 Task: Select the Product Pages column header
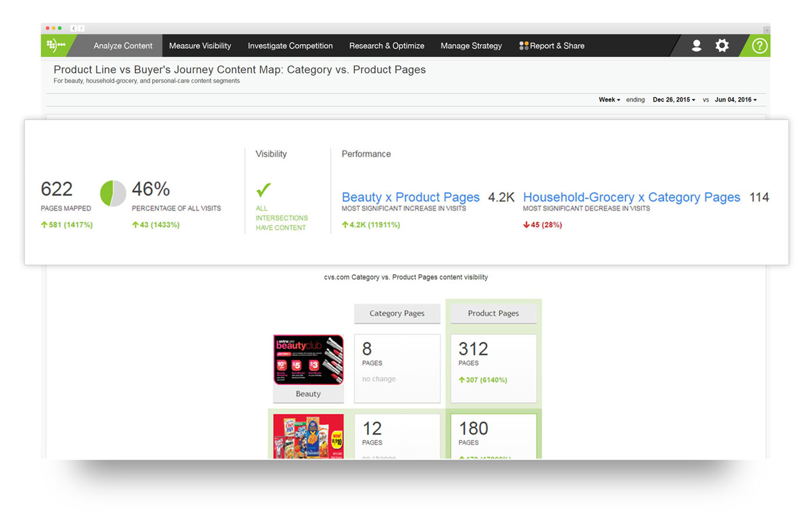[x=494, y=313]
